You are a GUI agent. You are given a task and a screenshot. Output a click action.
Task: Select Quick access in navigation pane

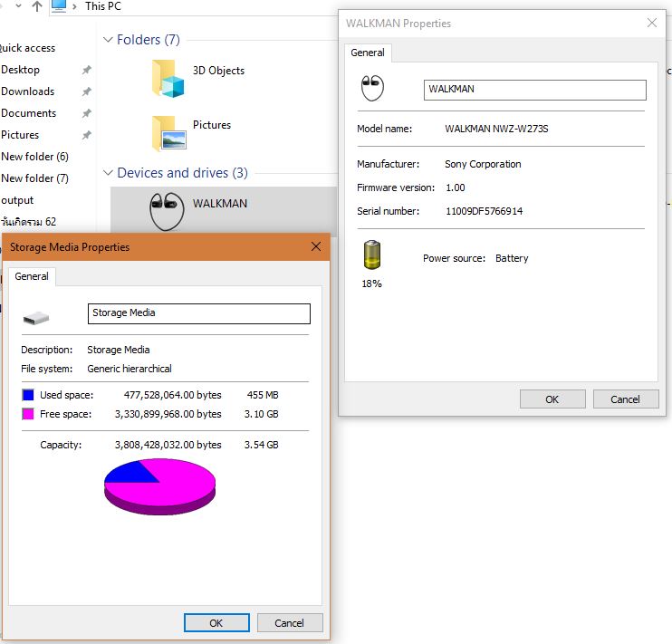[27, 48]
